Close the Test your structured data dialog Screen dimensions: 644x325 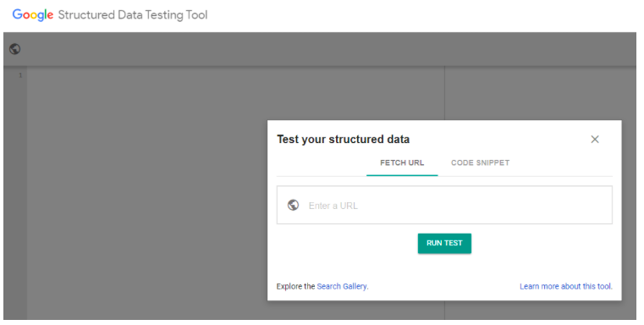pos(595,140)
